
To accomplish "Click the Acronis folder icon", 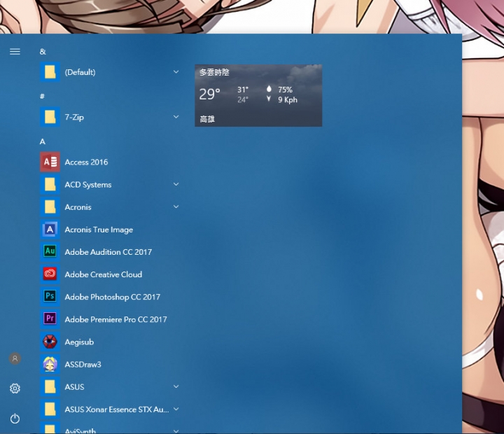I will click(x=50, y=207).
